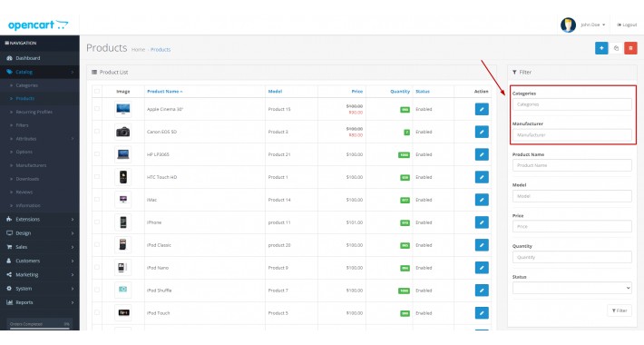Sort by Product Name column header
The height and width of the screenshot is (345, 644).
pyautogui.click(x=164, y=92)
